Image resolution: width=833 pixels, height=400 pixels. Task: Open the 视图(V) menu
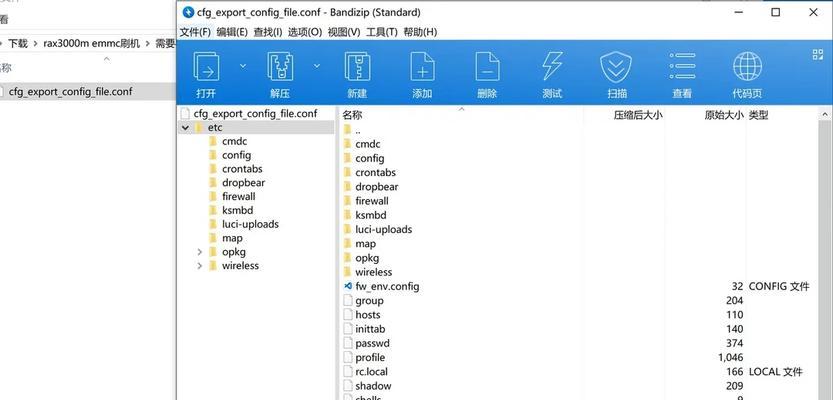click(344, 32)
